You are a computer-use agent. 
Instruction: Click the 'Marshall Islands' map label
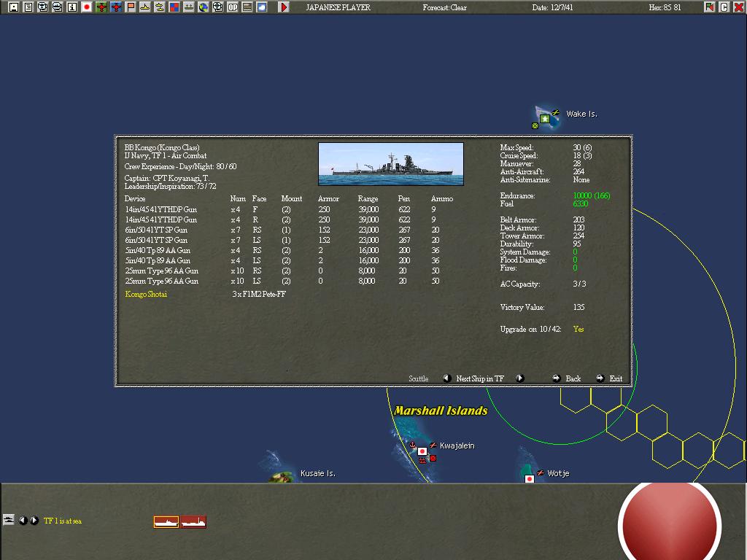coord(441,411)
